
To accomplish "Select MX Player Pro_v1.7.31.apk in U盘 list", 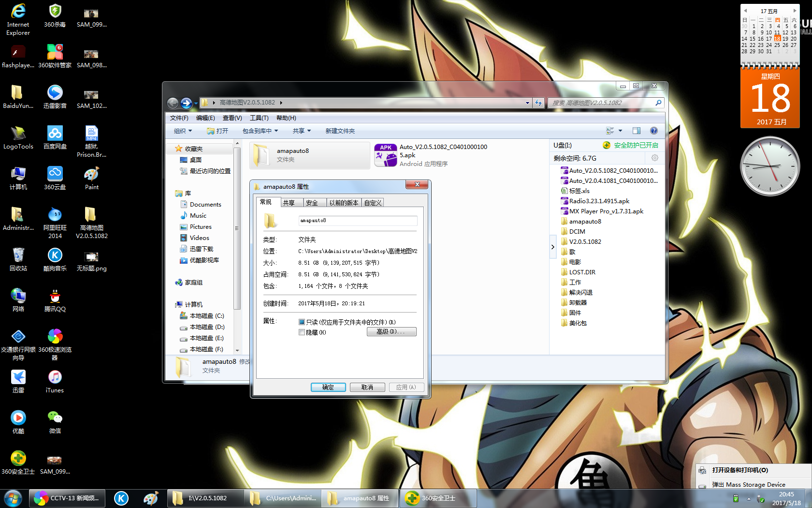I will click(x=602, y=211).
